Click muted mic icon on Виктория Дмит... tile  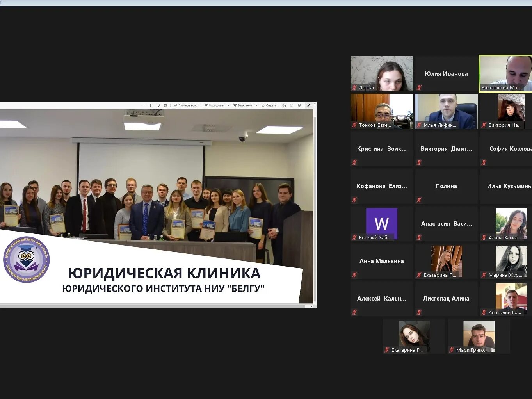(419, 162)
